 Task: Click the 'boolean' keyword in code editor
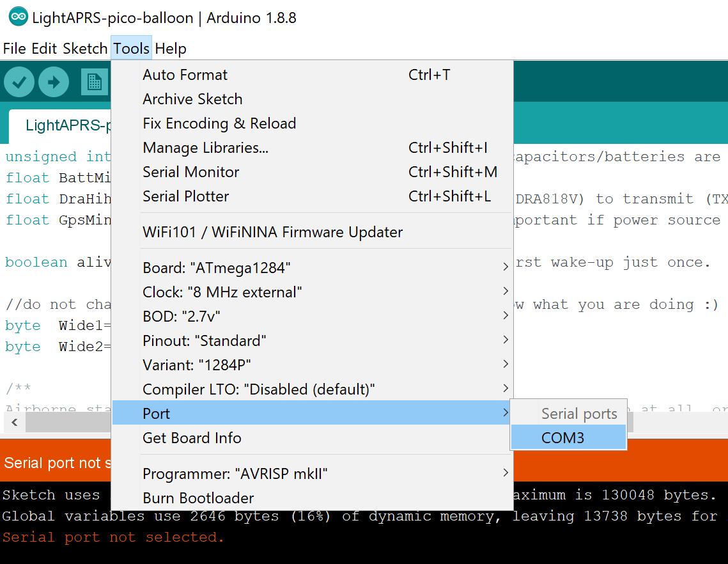(36, 262)
